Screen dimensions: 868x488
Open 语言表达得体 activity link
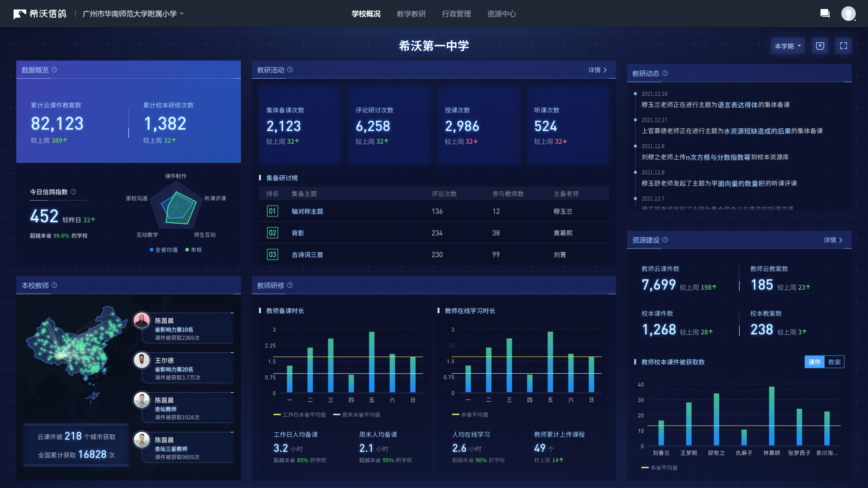tap(738, 105)
